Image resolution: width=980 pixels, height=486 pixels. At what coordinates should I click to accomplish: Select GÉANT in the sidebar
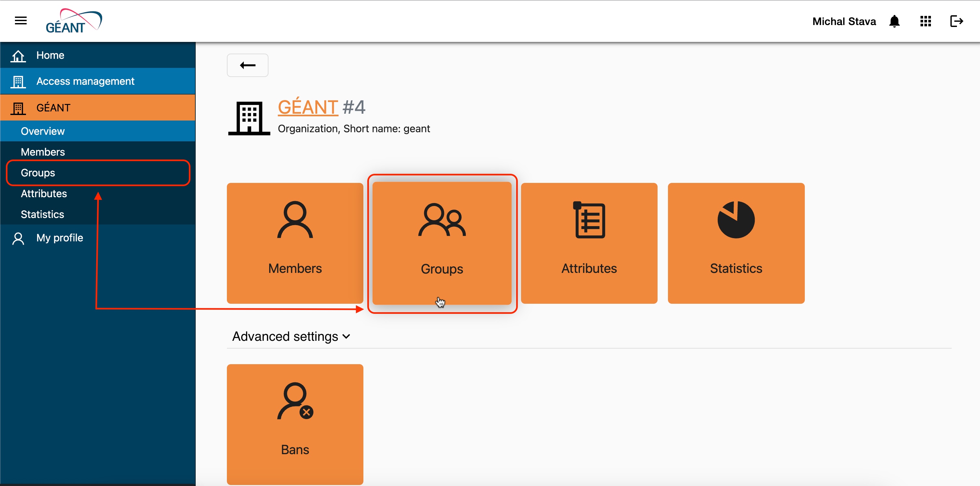click(x=98, y=108)
